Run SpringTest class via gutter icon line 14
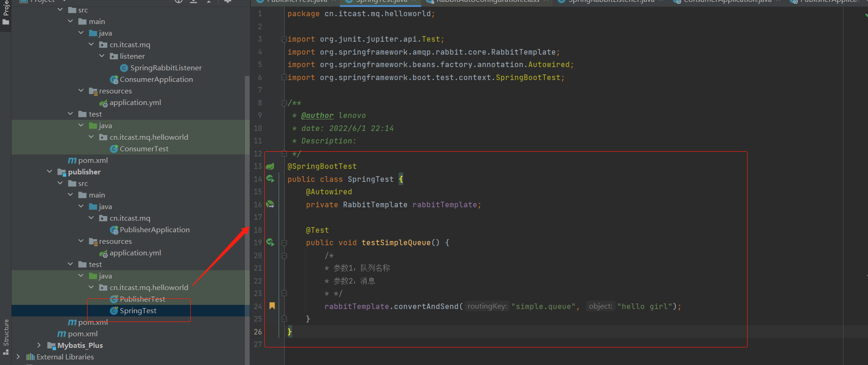Viewport: 868px width, 365px height. click(x=270, y=179)
